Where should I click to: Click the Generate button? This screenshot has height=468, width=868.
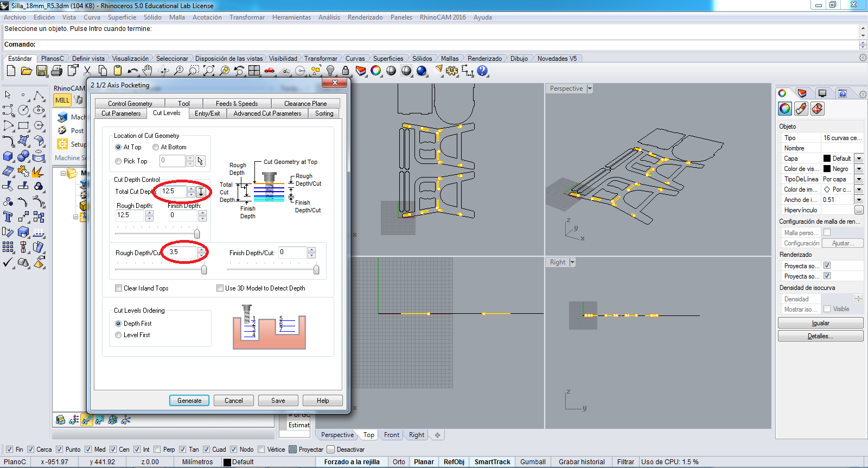(x=189, y=401)
